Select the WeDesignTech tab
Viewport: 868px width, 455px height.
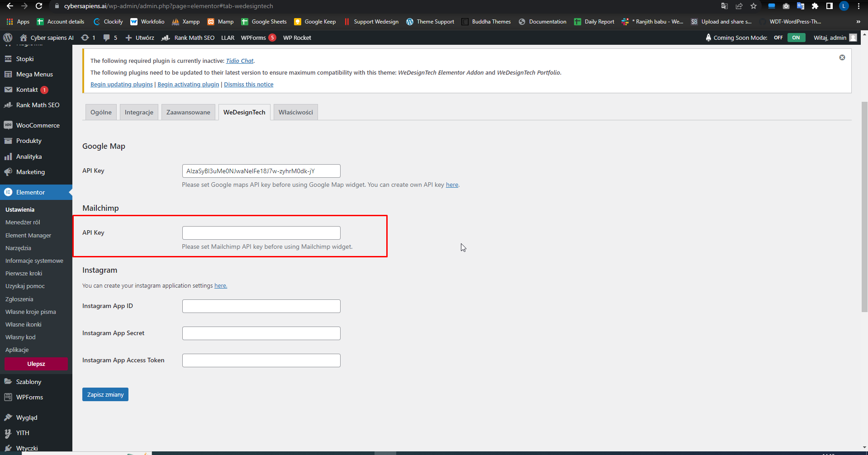pos(244,112)
